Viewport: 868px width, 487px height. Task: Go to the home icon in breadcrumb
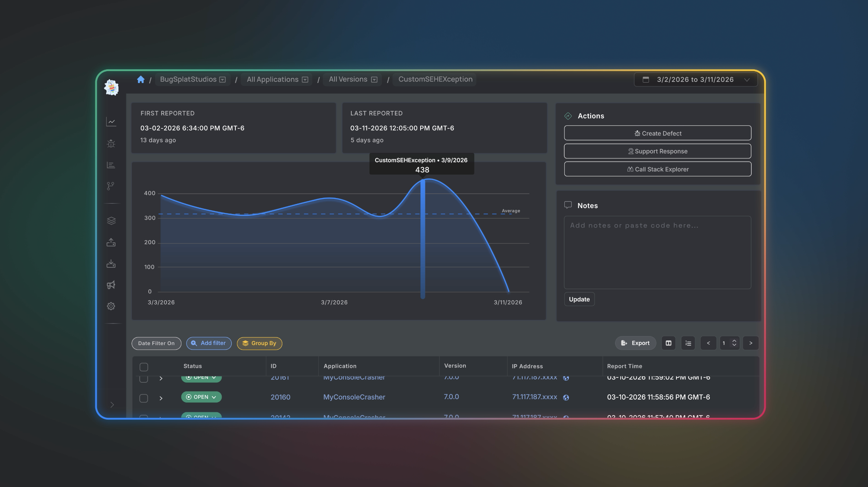tap(140, 79)
